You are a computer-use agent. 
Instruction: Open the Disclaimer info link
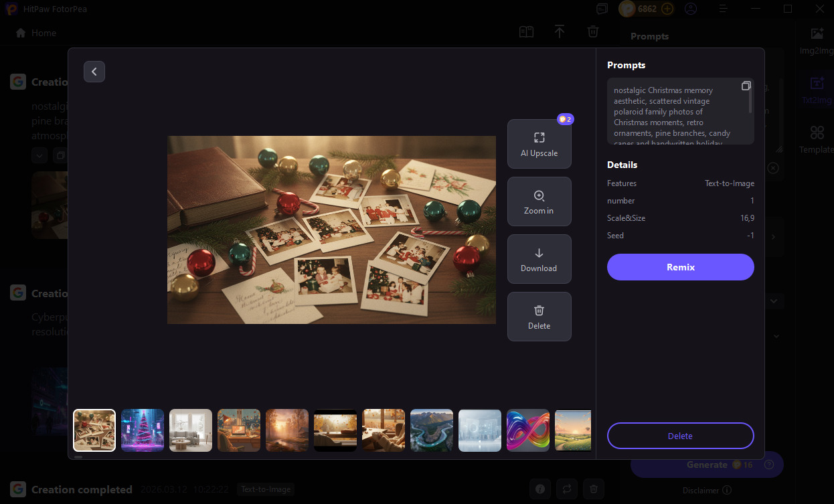[x=707, y=490]
